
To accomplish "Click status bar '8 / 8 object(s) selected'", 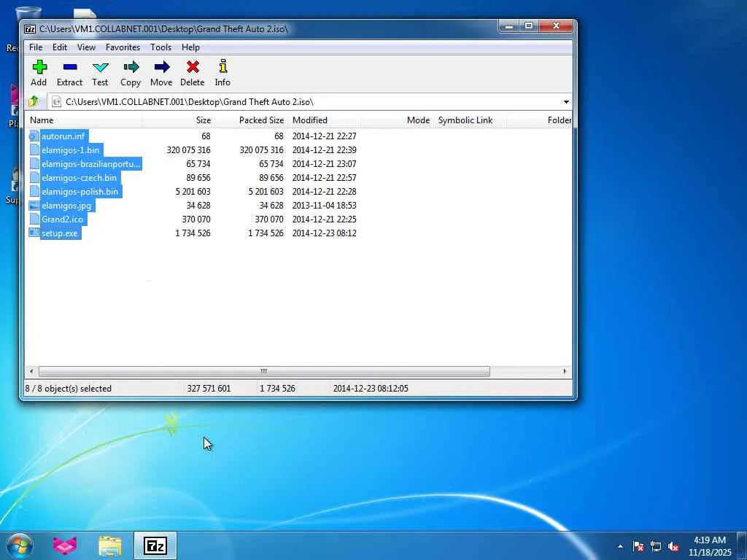I will pyautogui.click(x=68, y=389).
